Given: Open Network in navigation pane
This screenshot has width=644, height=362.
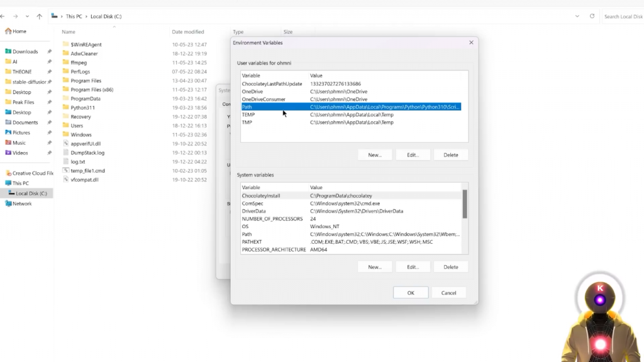Looking at the screenshot, I should (18, 204).
